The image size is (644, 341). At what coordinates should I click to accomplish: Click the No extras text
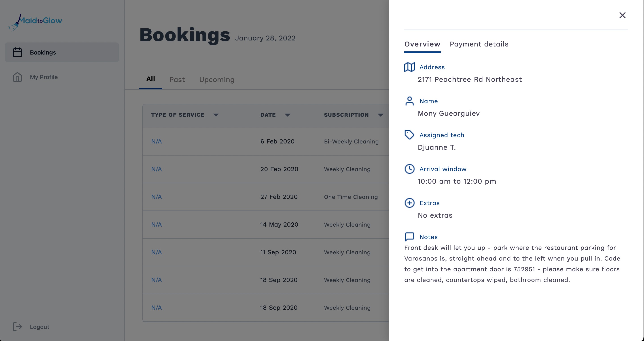point(435,215)
